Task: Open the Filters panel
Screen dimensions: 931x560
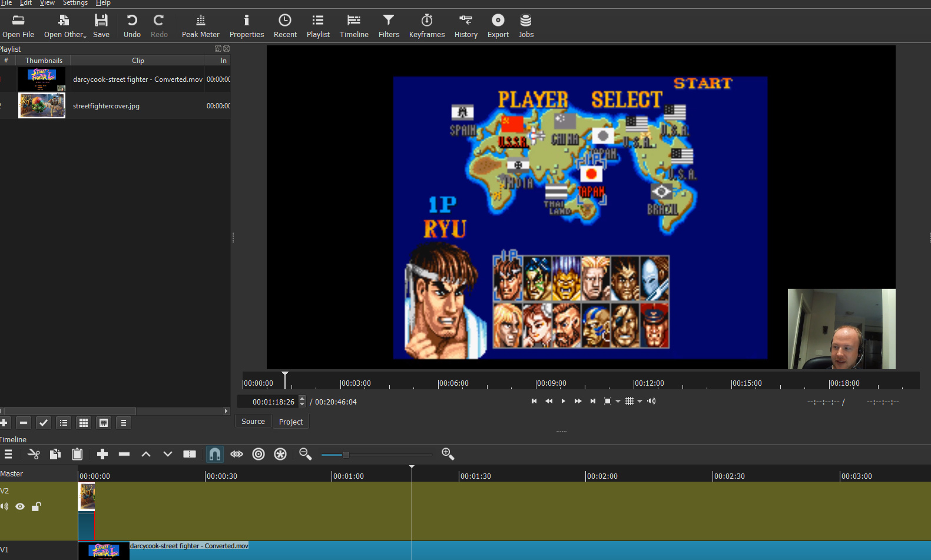Action: click(389, 26)
